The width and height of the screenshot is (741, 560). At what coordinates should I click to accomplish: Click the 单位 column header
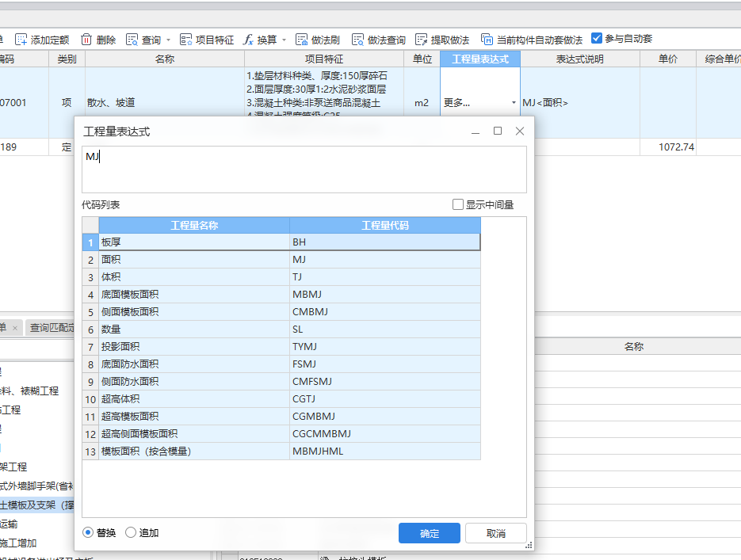click(x=422, y=59)
